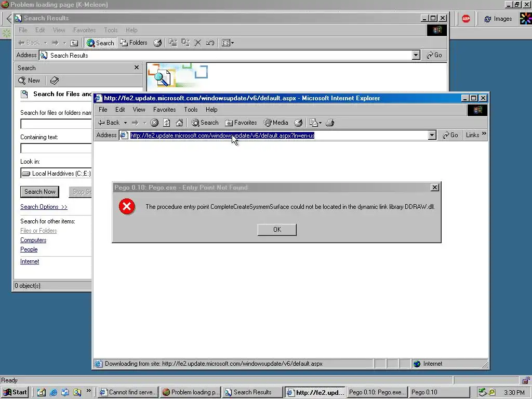
Task: Open Tools menu in Search Results window
Action: 111,30
